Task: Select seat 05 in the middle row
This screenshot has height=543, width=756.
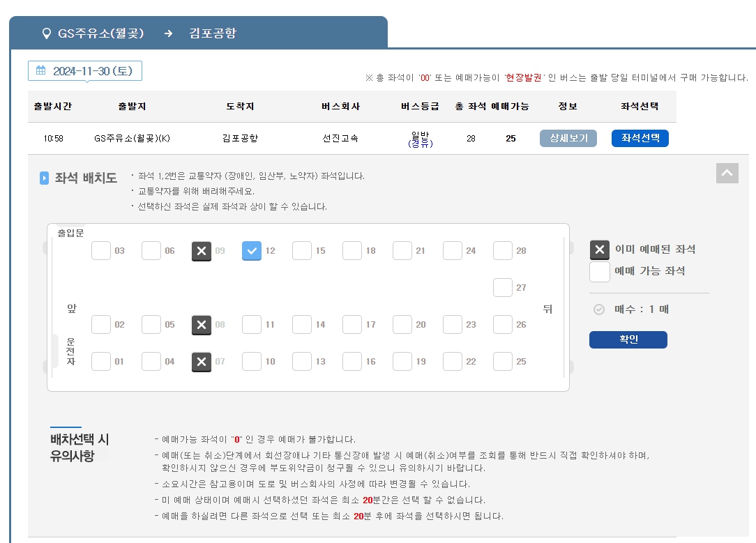Action: [x=151, y=324]
